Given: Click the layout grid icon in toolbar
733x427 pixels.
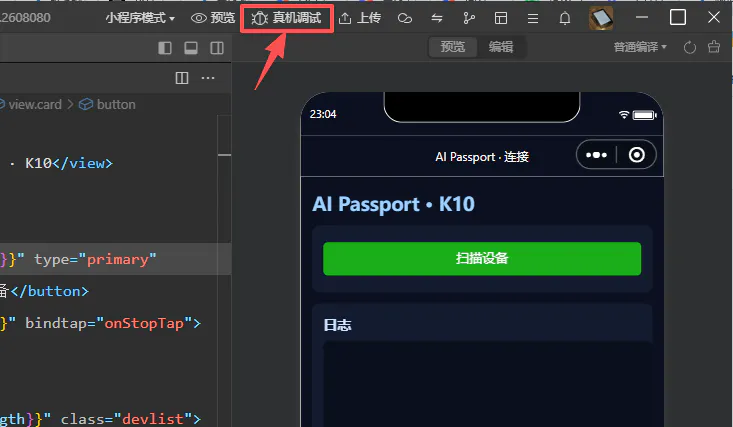Looking at the screenshot, I should [501, 18].
